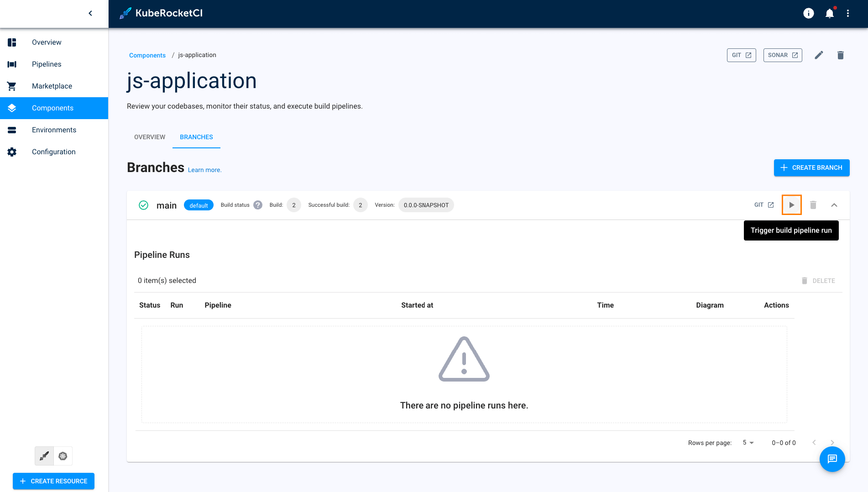Select the rocket view in bottom-left toggle

pos(44,456)
